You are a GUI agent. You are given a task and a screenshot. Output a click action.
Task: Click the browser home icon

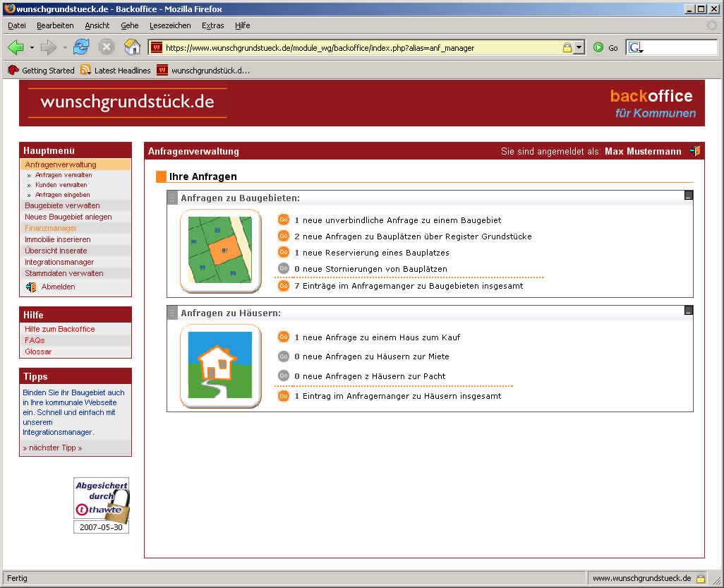[132, 47]
